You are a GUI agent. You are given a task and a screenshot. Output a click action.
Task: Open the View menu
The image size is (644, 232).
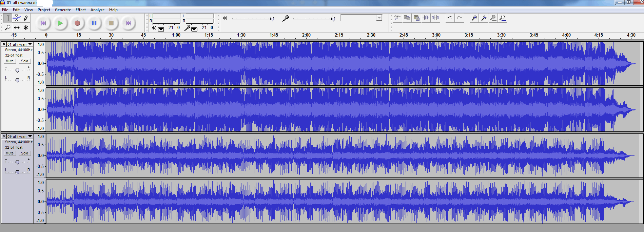(28, 10)
